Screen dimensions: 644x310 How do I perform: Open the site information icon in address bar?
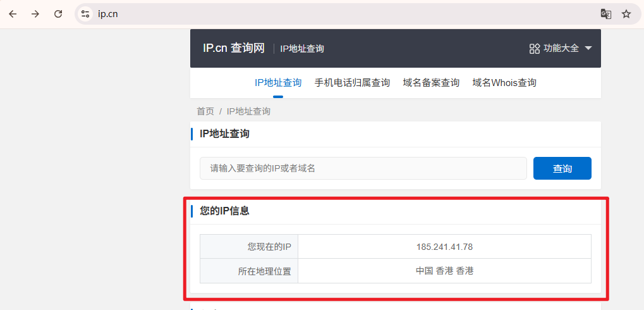point(85,14)
